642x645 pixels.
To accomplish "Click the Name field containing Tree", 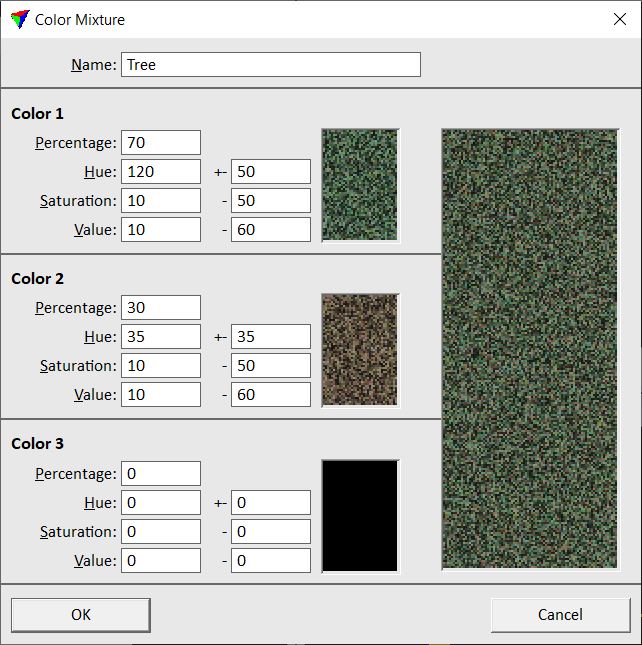I will point(271,65).
